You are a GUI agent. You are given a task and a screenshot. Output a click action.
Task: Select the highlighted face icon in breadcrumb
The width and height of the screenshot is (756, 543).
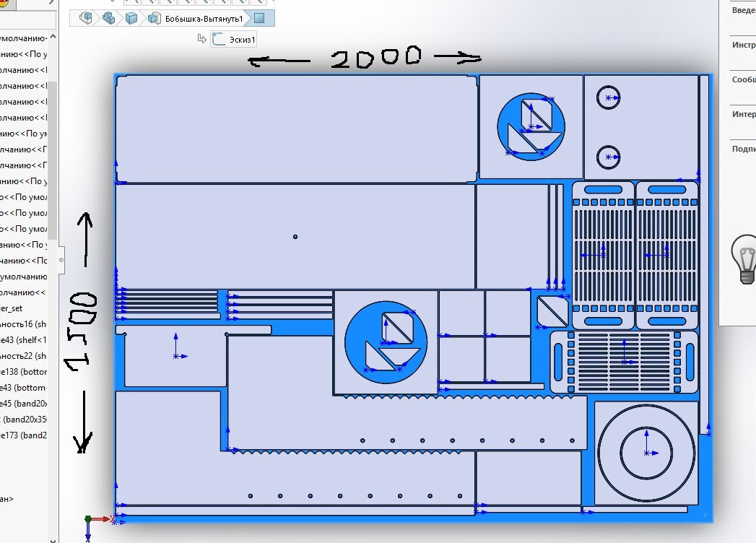(259, 18)
